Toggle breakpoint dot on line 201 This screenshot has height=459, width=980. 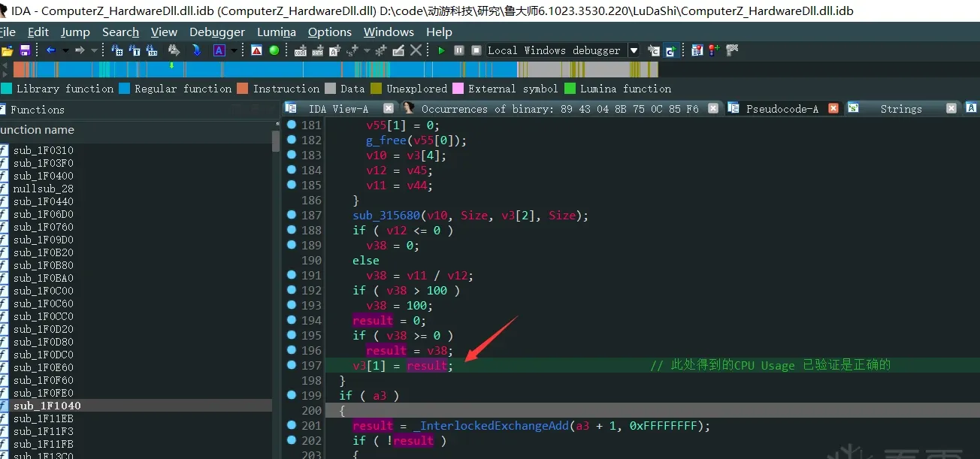pos(292,425)
